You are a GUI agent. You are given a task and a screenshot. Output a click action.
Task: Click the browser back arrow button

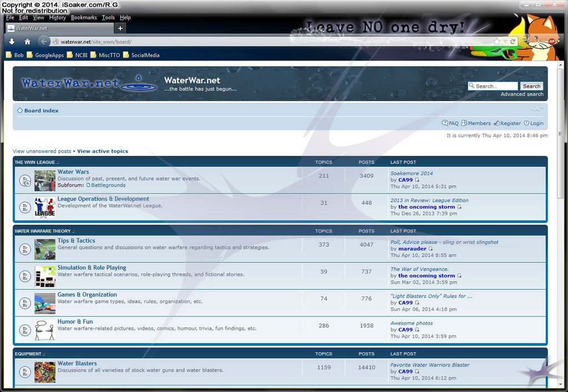43,42
